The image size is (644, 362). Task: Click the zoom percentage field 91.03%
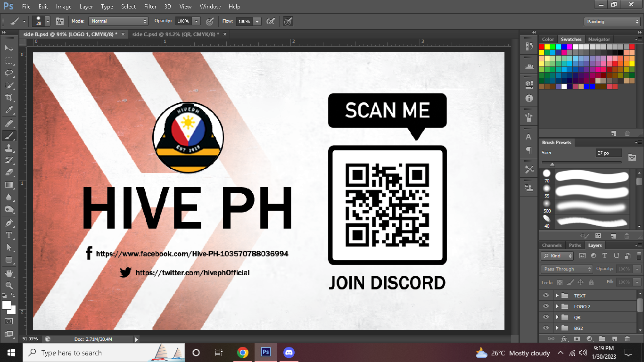pyautogui.click(x=31, y=339)
